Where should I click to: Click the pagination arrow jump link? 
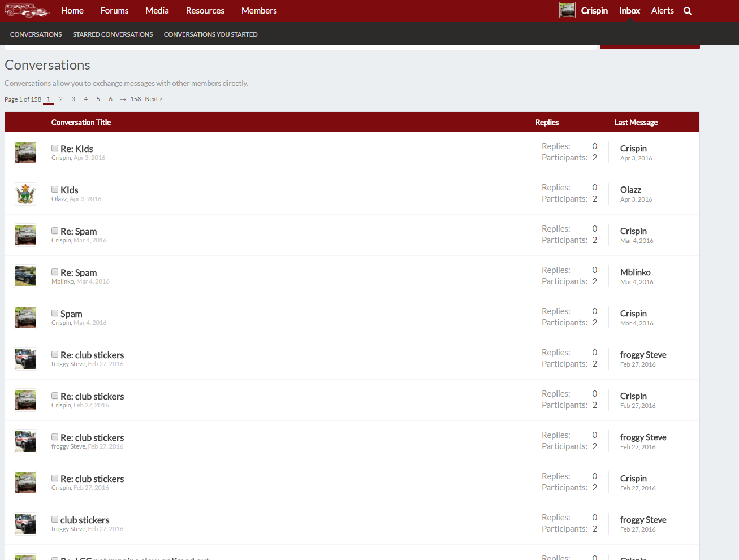point(123,99)
